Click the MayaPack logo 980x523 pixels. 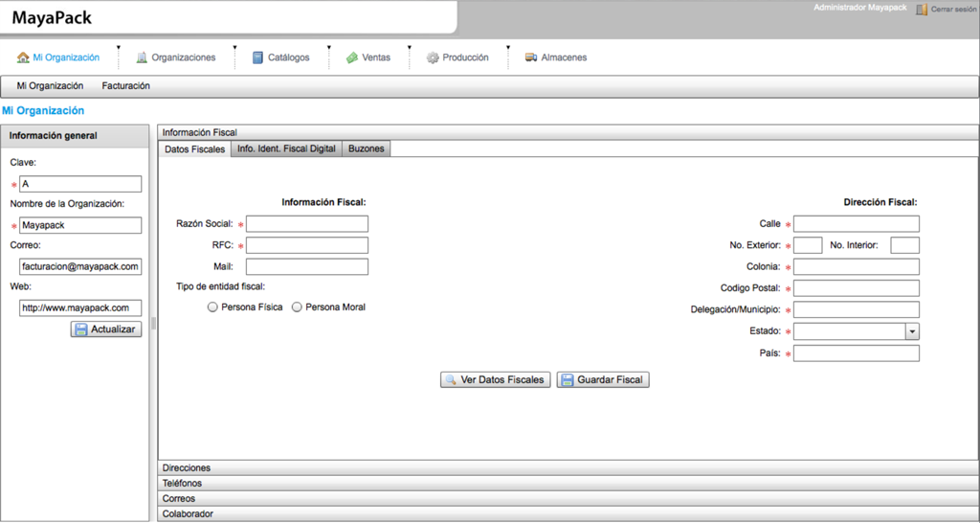pos(52,17)
